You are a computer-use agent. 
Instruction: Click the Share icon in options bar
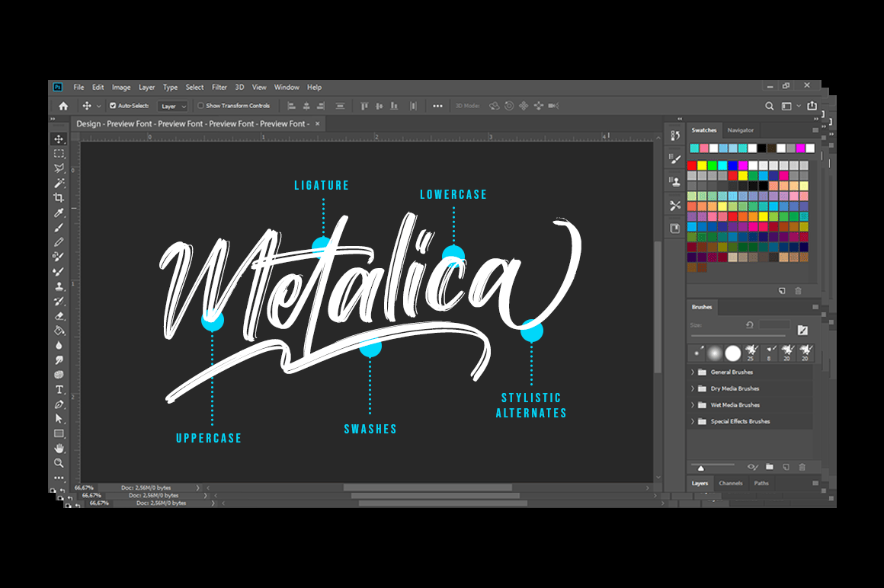[812, 106]
